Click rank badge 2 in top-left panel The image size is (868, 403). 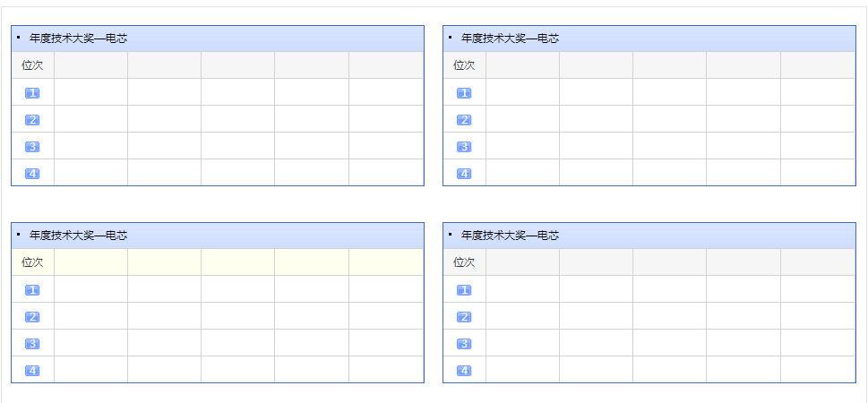click(32, 120)
